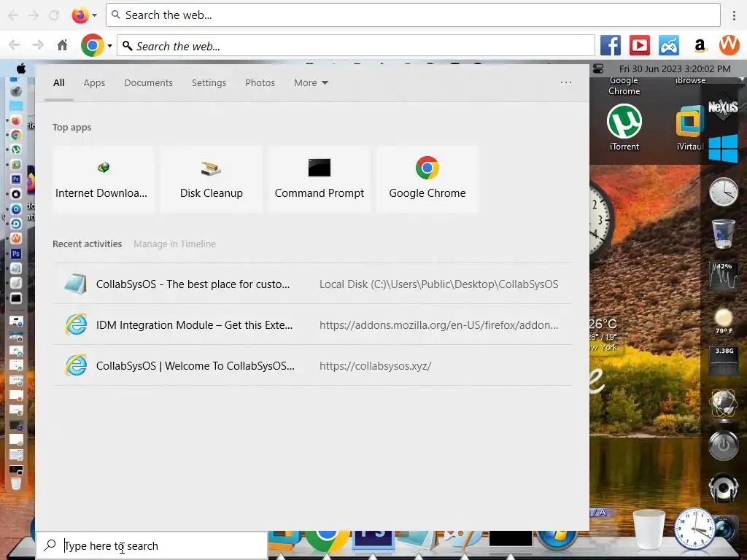Image resolution: width=747 pixels, height=560 pixels.
Task: Open the Firefox search engine dropdown arrow
Action: coord(94,15)
